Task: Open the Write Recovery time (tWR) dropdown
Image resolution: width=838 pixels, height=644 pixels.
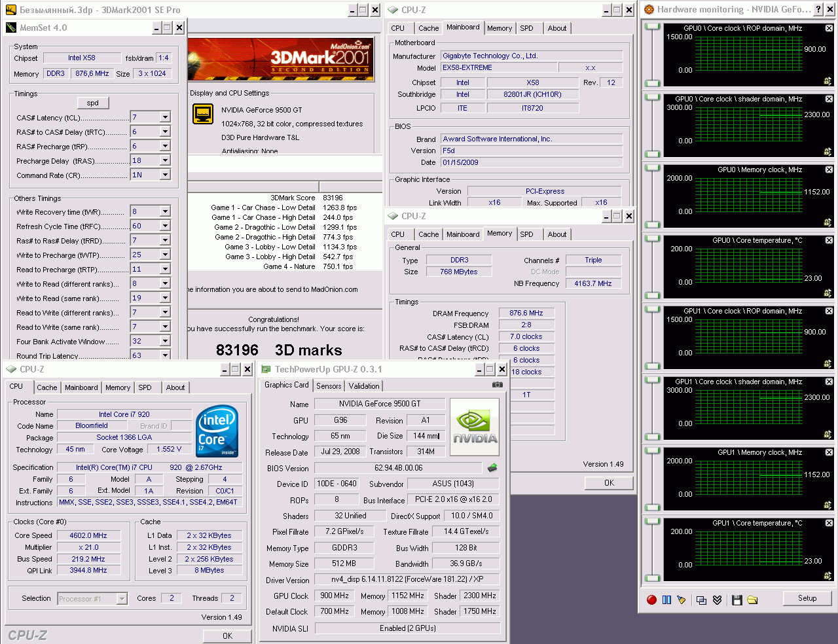Action: (x=165, y=211)
